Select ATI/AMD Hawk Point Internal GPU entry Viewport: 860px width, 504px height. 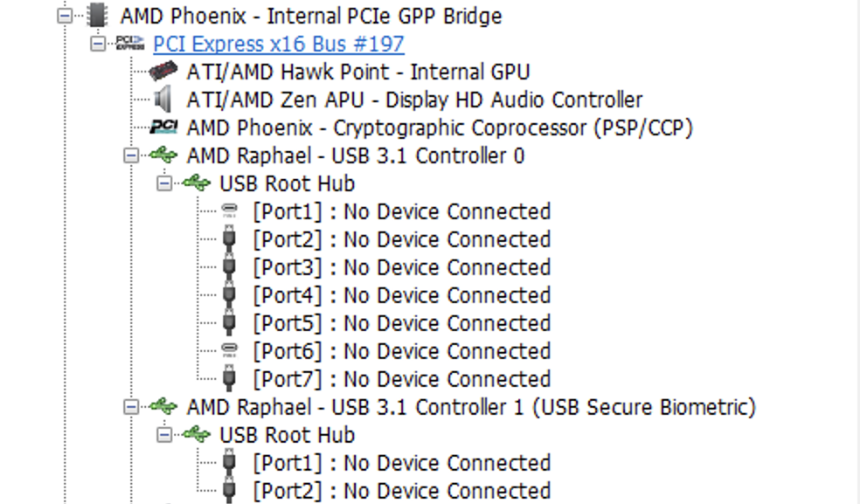358,72
